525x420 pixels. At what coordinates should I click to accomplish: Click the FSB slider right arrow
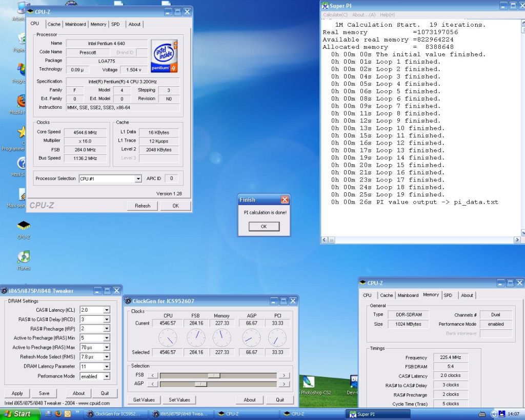(284, 375)
